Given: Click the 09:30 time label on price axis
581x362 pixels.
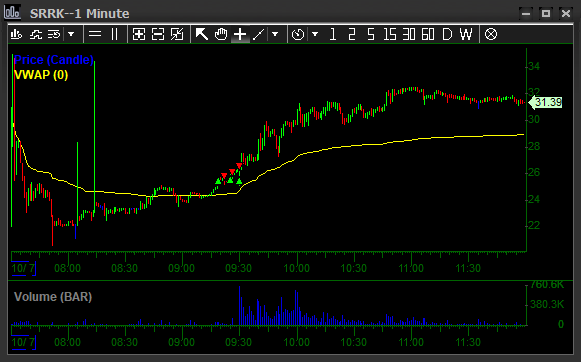Looking at the screenshot, I should coord(239,268).
